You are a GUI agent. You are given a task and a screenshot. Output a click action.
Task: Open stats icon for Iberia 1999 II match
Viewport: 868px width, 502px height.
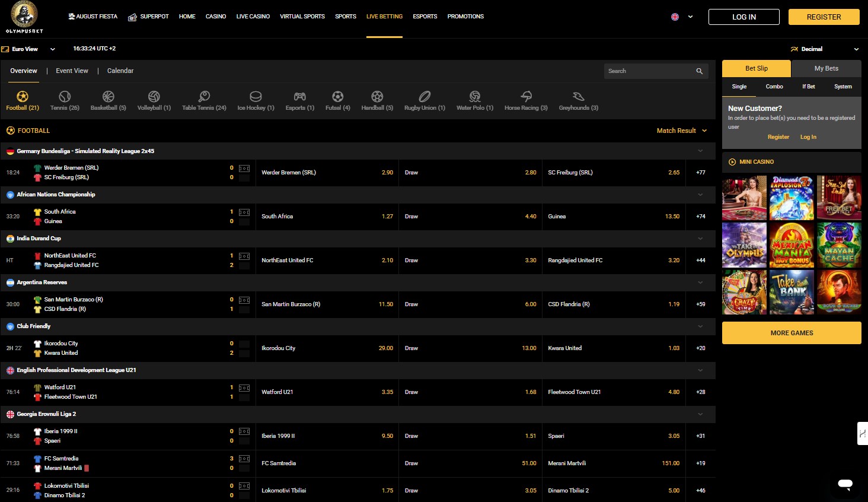pos(244,431)
